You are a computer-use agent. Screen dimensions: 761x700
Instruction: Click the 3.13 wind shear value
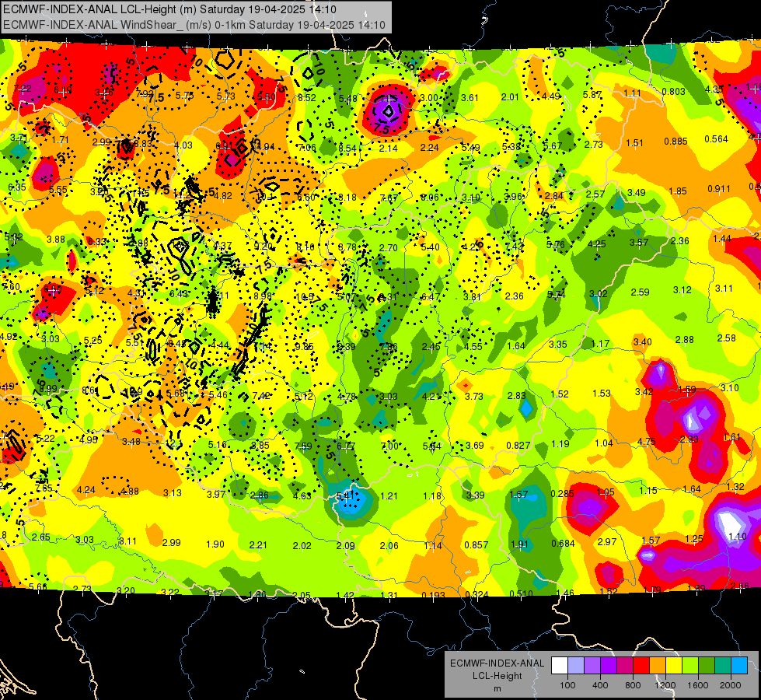[x=173, y=492]
